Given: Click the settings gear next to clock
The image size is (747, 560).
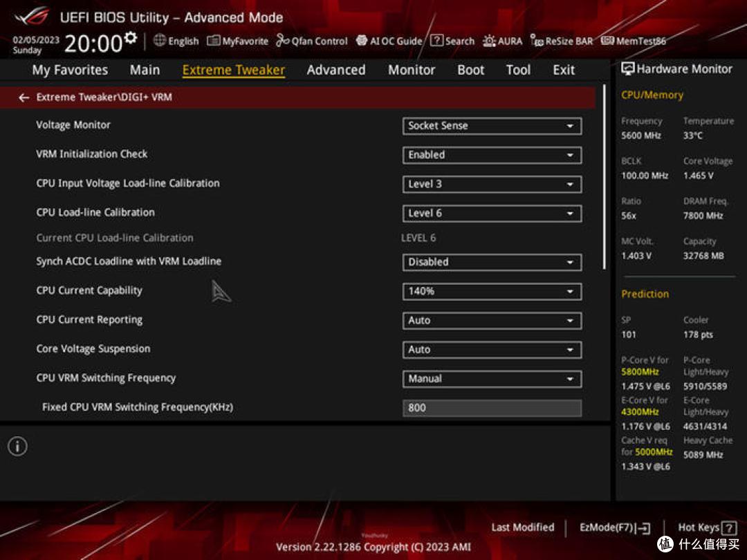Looking at the screenshot, I should (x=130, y=37).
